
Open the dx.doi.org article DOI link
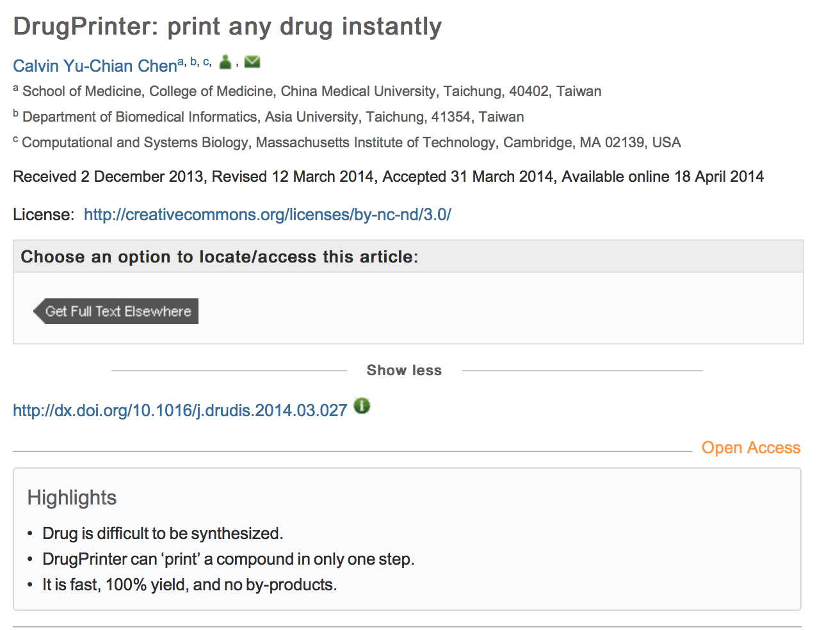pos(180,410)
